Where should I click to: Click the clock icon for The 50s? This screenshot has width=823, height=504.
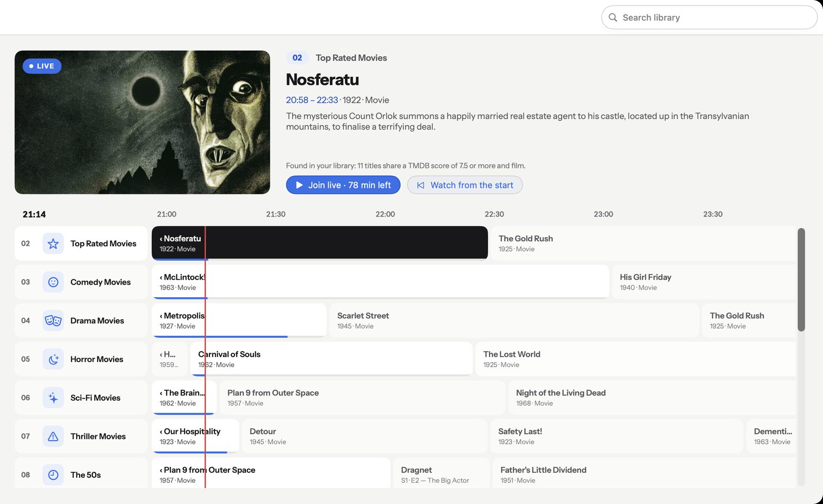click(x=53, y=475)
